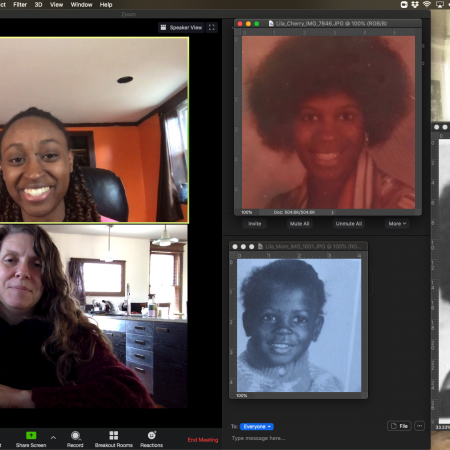The image size is (450, 450).
Task: Open Breakout Rooms
Action: [x=114, y=439]
